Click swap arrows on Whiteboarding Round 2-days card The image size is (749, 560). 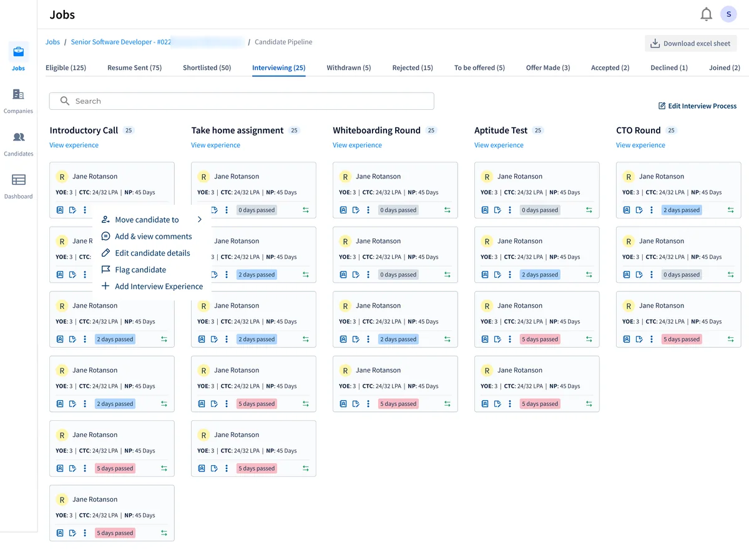[448, 340]
